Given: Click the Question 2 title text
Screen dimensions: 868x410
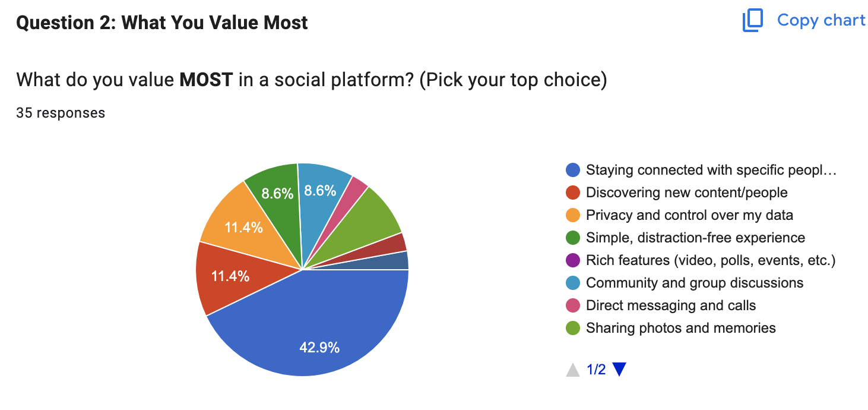Looking at the screenshot, I should tap(161, 23).
